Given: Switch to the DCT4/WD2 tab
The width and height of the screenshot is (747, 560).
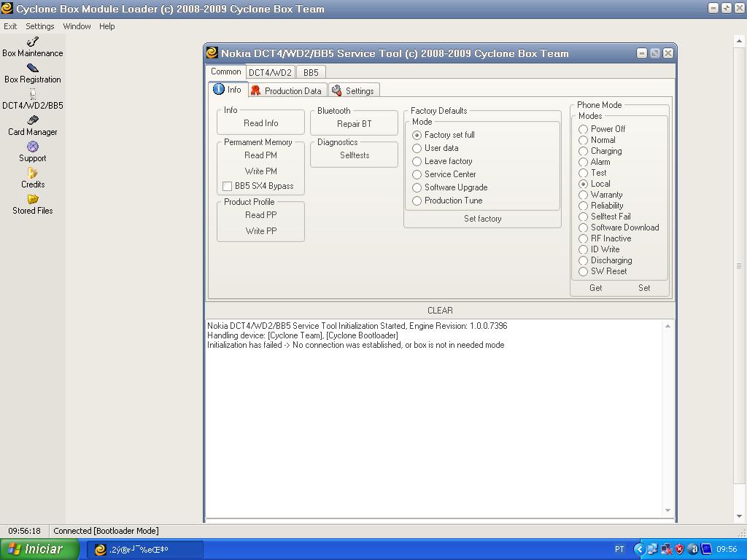Looking at the screenshot, I should pos(270,72).
